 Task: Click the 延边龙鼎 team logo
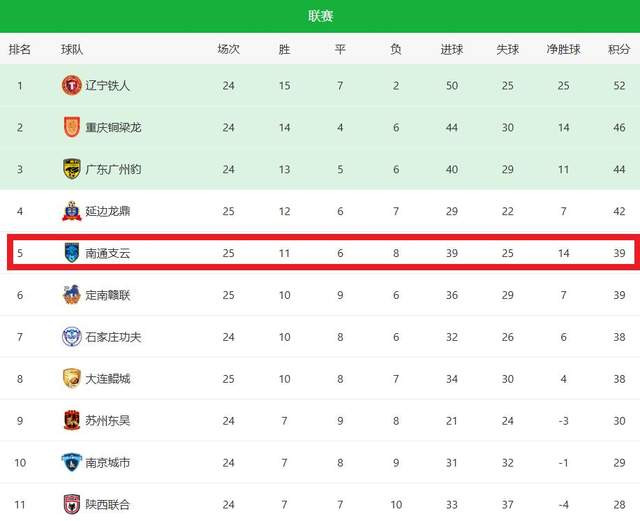click(71, 211)
